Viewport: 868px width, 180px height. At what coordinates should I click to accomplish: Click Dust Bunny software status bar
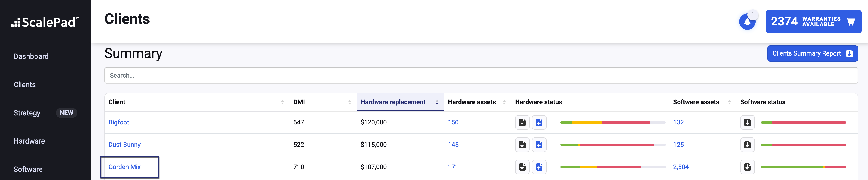click(803, 145)
